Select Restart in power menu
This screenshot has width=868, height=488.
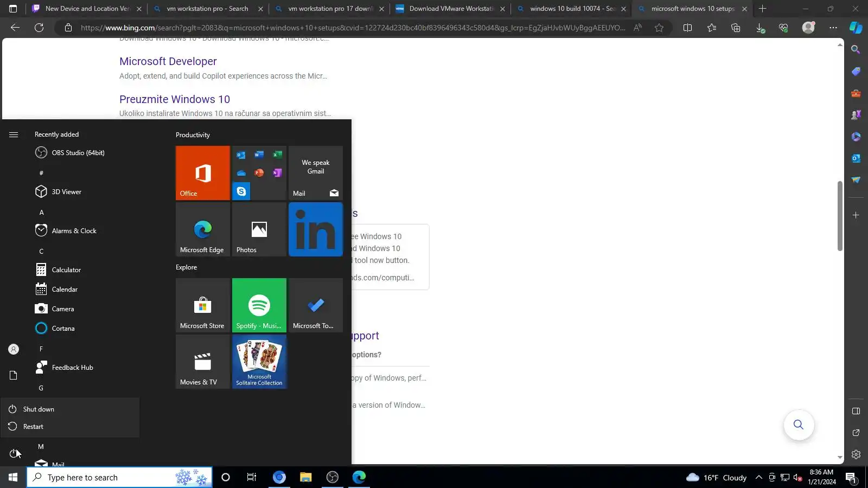pyautogui.click(x=70, y=427)
